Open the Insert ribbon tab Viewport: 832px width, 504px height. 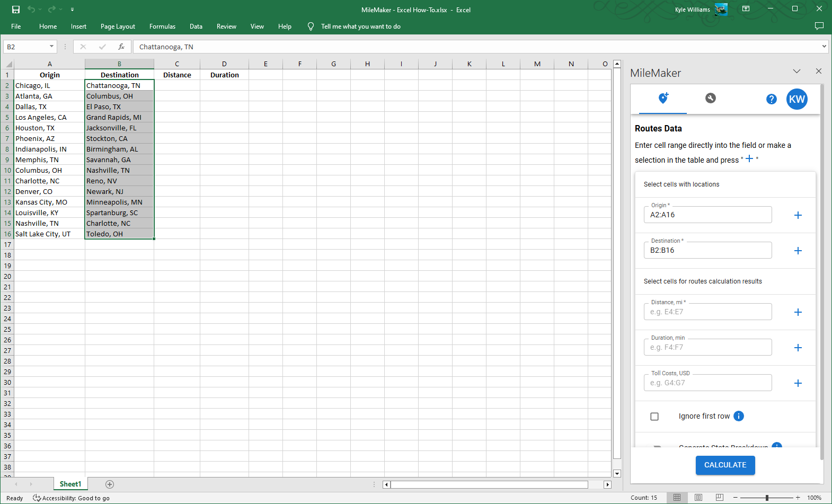pyautogui.click(x=78, y=26)
